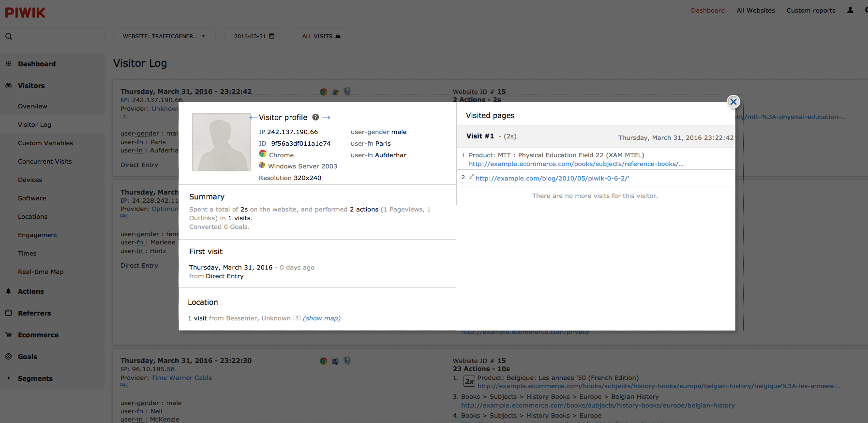
Task: Go to next visitor using right arrow
Action: tap(327, 118)
